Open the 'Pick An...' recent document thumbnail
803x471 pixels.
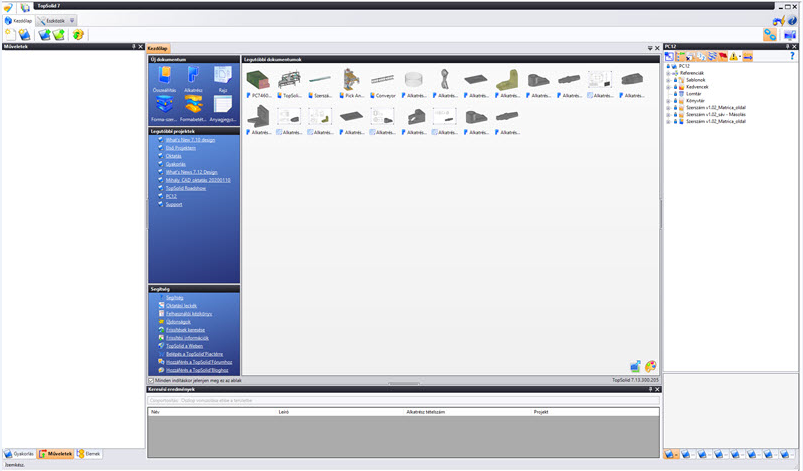(351, 83)
